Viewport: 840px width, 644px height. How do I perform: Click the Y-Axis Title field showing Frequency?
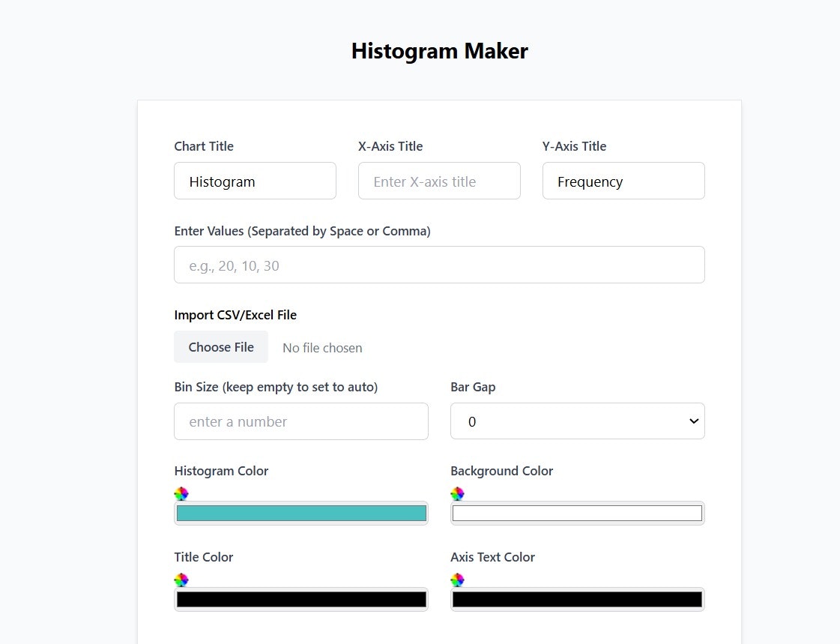(623, 181)
